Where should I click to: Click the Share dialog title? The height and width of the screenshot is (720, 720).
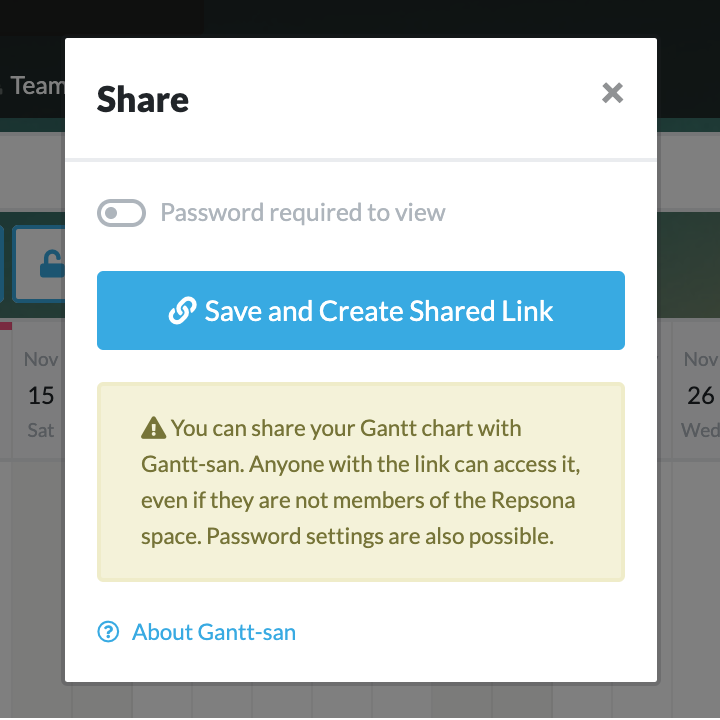click(x=143, y=100)
